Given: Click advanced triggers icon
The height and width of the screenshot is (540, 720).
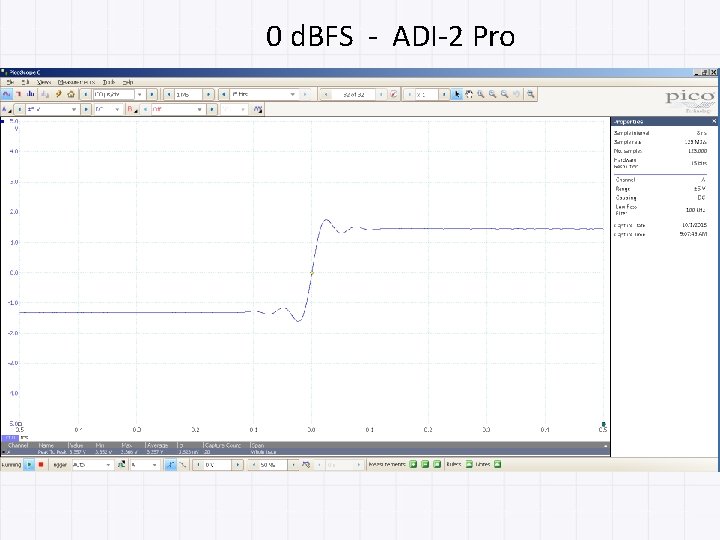Looking at the screenshot, I should (122, 465).
